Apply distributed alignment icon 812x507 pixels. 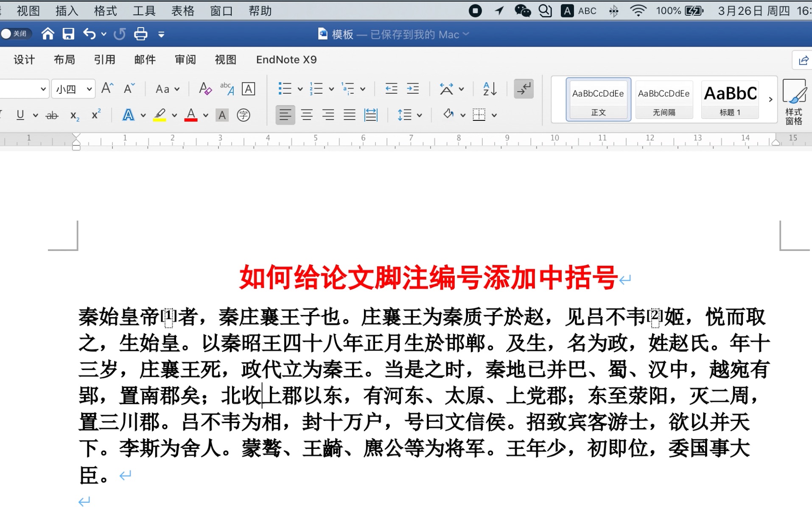tap(371, 115)
